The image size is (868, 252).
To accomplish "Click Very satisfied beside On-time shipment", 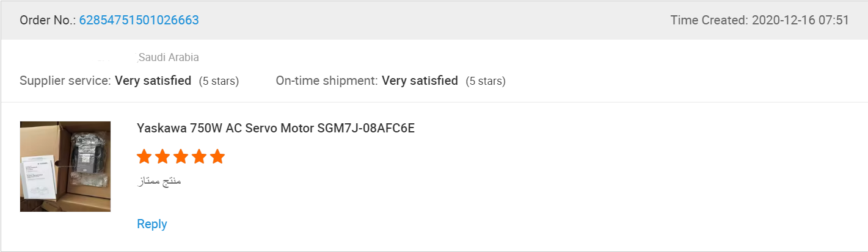I will (420, 81).
